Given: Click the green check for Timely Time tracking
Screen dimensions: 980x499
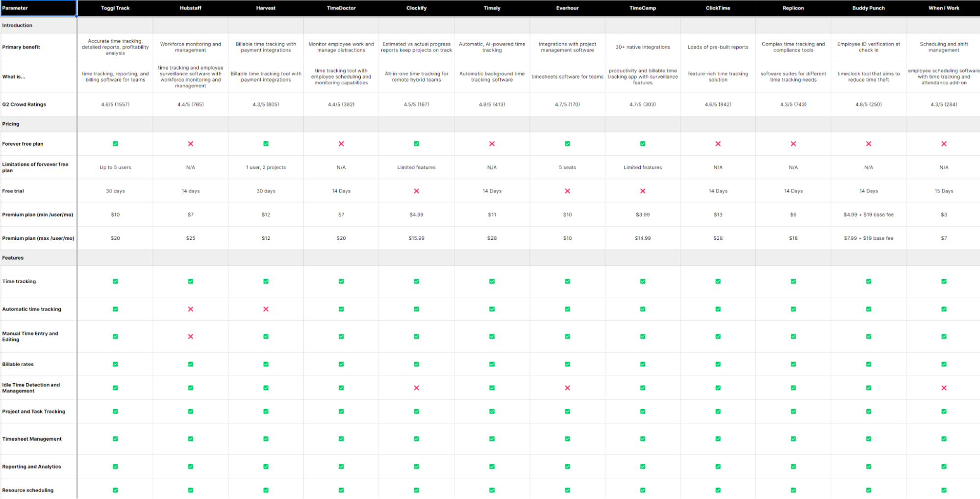Looking at the screenshot, I should pos(491,281).
